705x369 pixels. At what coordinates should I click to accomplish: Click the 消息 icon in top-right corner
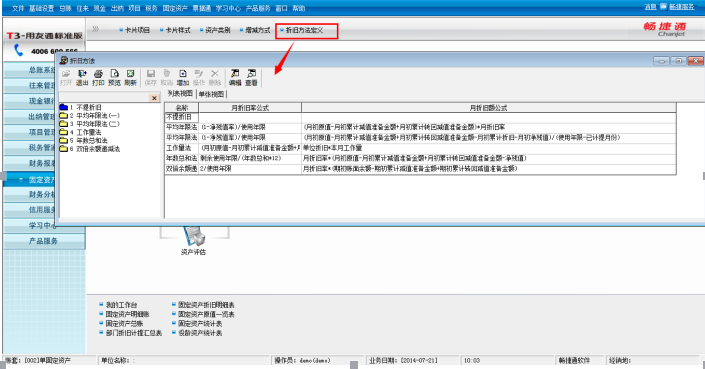[663, 6]
